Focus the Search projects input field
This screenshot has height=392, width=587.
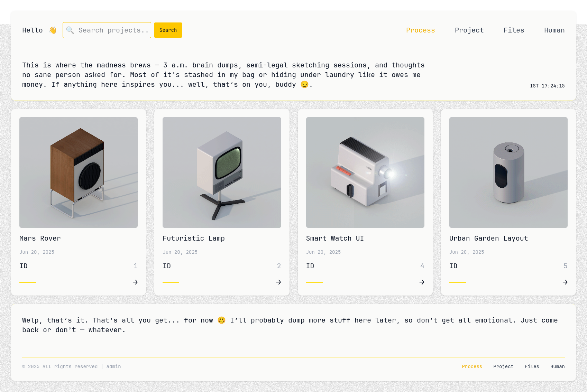pyautogui.click(x=113, y=30)
